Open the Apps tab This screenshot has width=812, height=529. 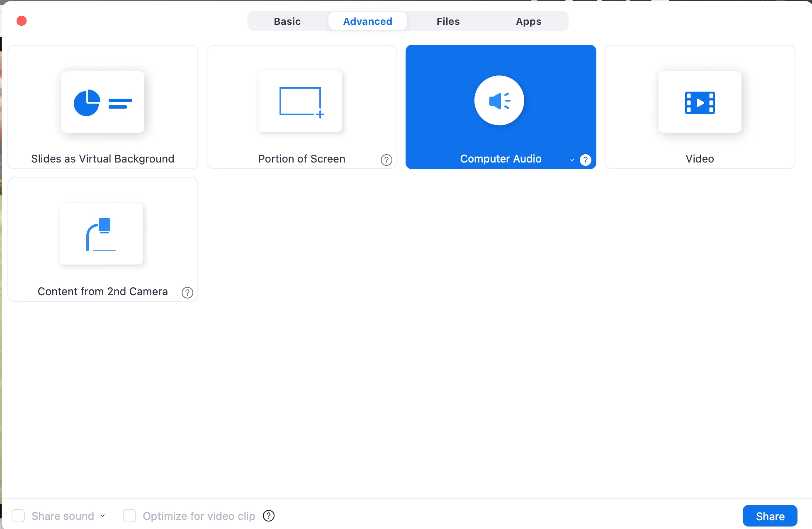pos(528,21)
